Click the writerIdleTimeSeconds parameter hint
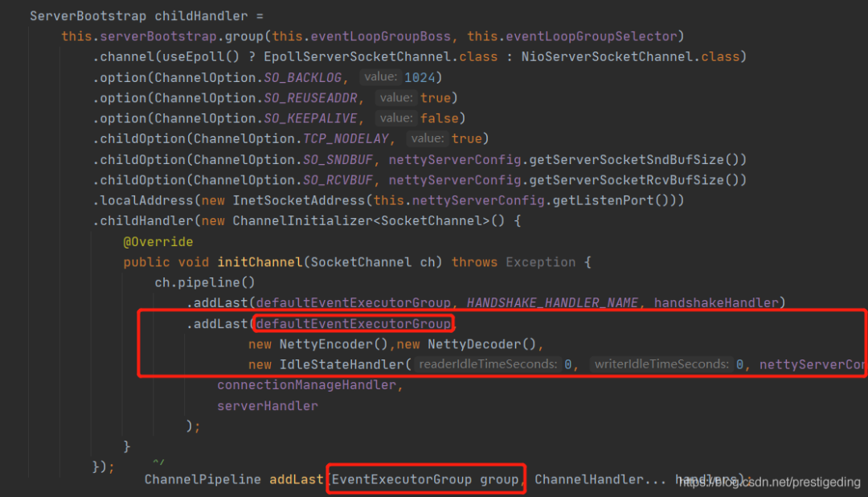 pyautogui.click(x=661, y=364)
